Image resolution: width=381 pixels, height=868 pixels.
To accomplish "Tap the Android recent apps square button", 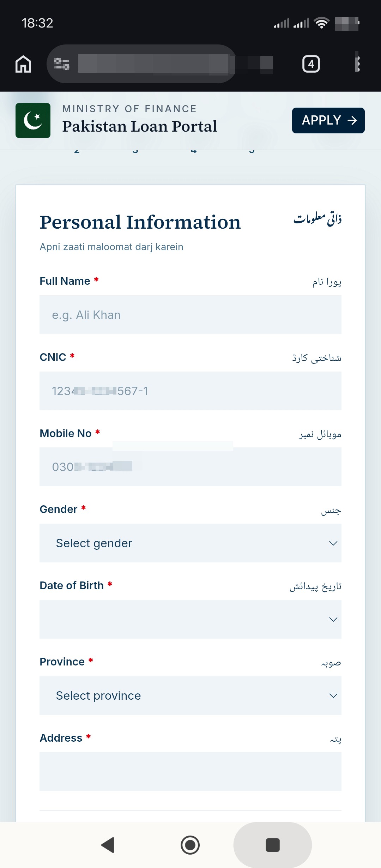I will [273, 845].
